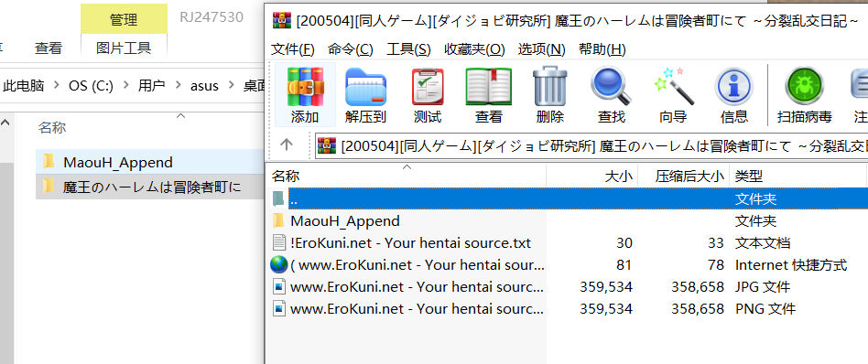Click the Add (添加) archive icon
This screenshot has width=868, height=364.
tap(305, 87)
